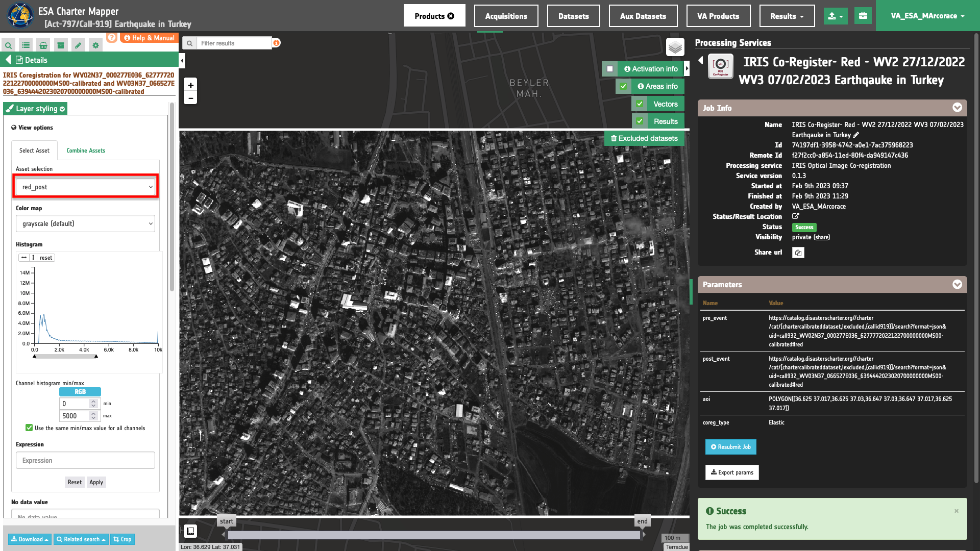This screenshot has width=980, height=551.
Task: Open the Combine Assets tab
Action: [x=86, y=151]
